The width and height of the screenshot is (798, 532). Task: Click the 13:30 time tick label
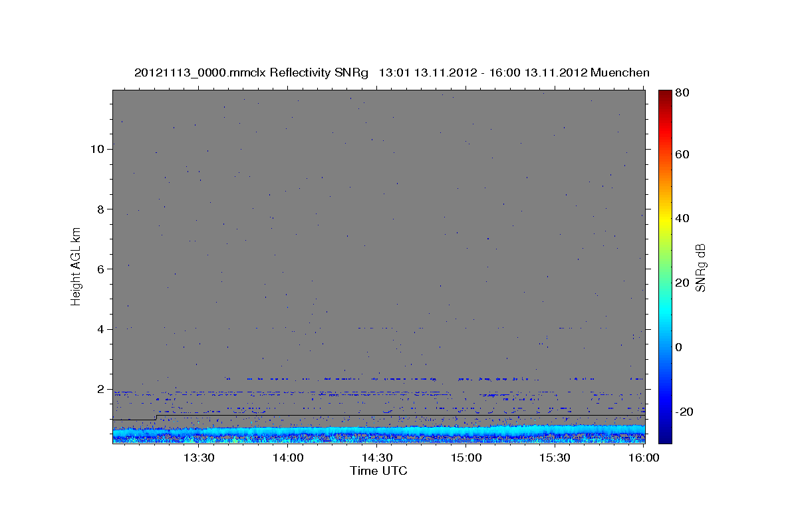coord(198,458)
